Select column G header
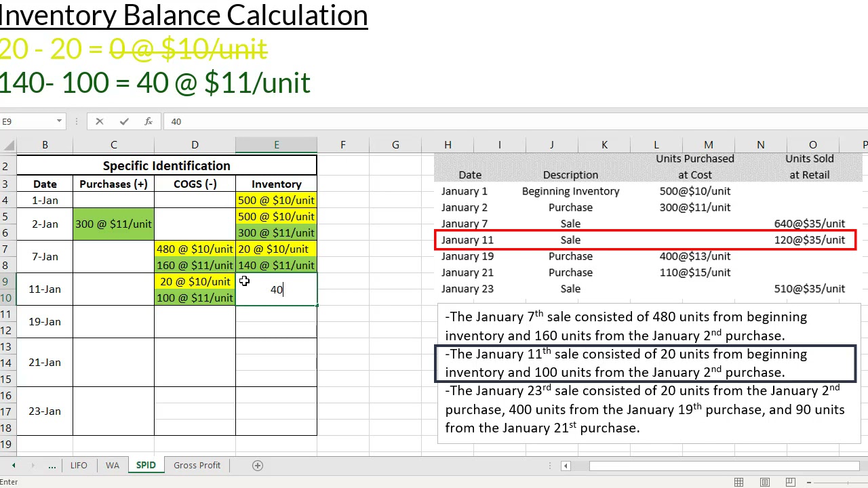This screenshot has height=488, width=868. 395,144
